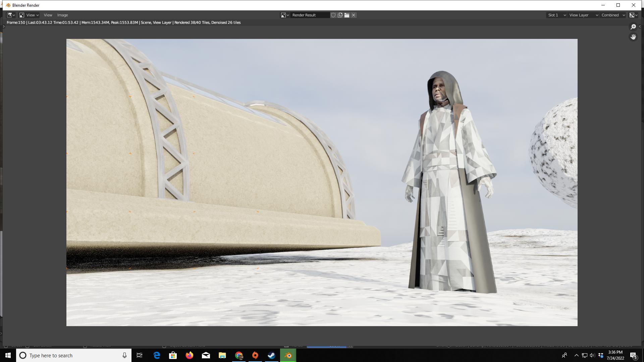
Task: Open the image editor mode View dropdown
Action: [x=29, y=15]
